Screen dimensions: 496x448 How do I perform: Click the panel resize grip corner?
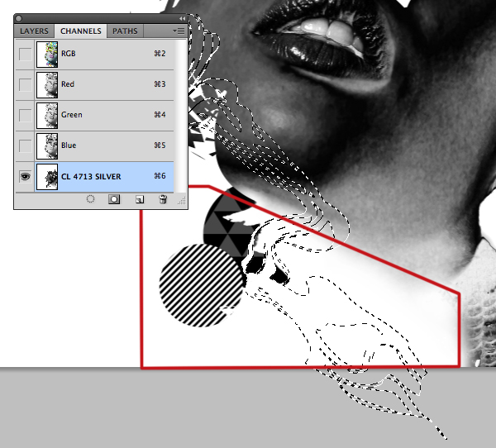point(182,201)
